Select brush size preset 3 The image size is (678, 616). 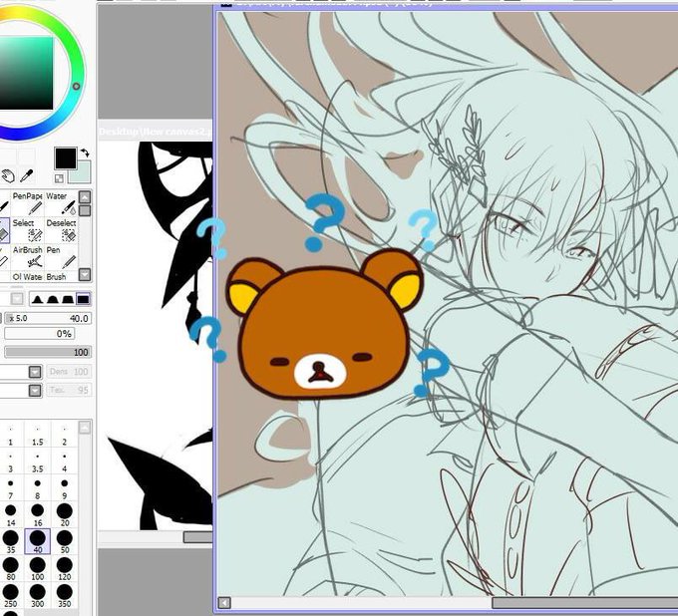10,462
